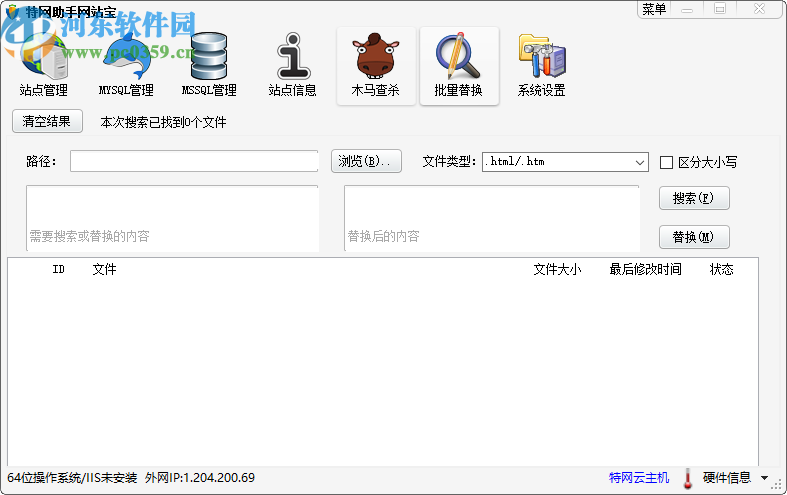Select 批量替换 batch replace tool
This screenshot has height=495, width=787.
459,65
